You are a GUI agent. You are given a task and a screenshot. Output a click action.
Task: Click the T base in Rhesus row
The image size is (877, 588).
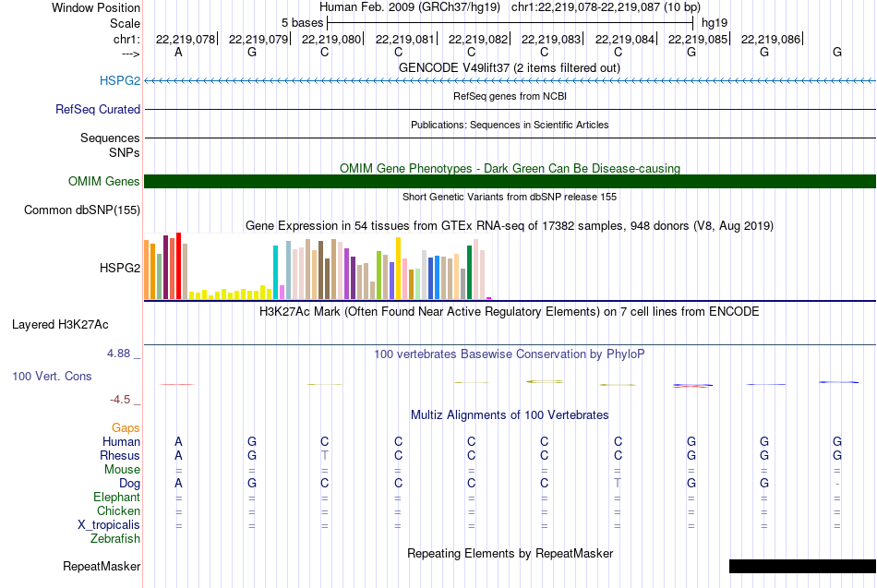coord(324,455)
